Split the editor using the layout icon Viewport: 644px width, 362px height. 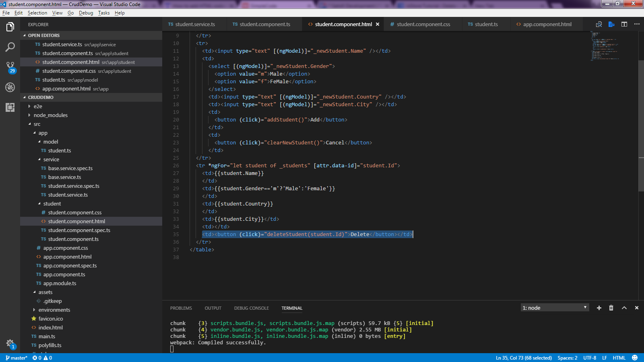point(624,24)
